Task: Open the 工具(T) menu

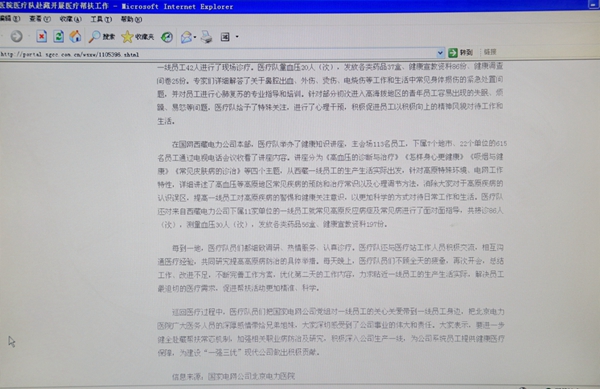Action: click(x=101, y=19)
